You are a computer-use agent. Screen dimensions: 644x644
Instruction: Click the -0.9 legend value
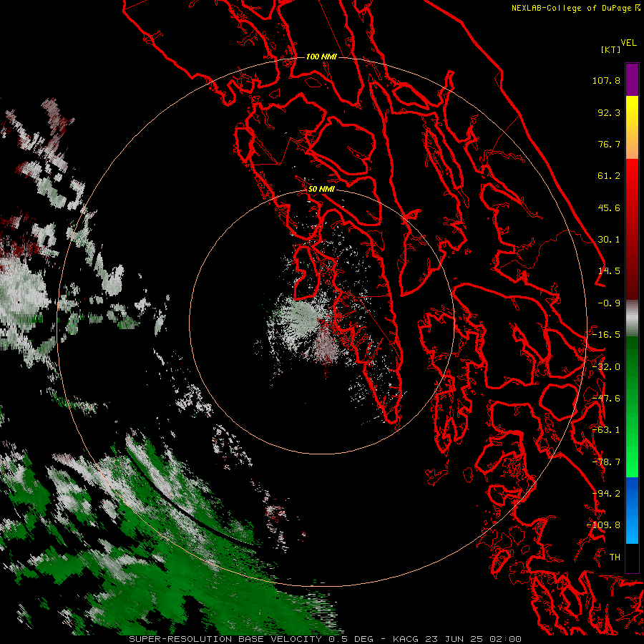click(x=609, y=303)
